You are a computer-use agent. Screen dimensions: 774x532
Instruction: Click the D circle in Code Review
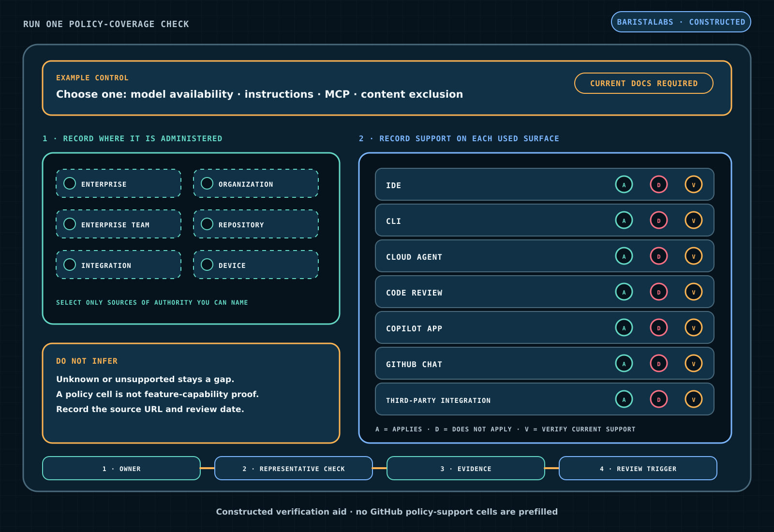pyautogui.click(x=659, y=292)
